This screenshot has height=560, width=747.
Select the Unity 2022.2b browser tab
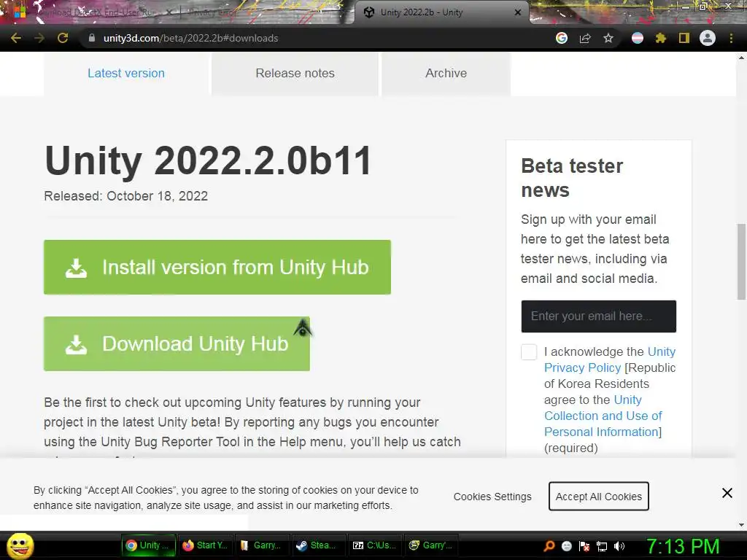441,12
